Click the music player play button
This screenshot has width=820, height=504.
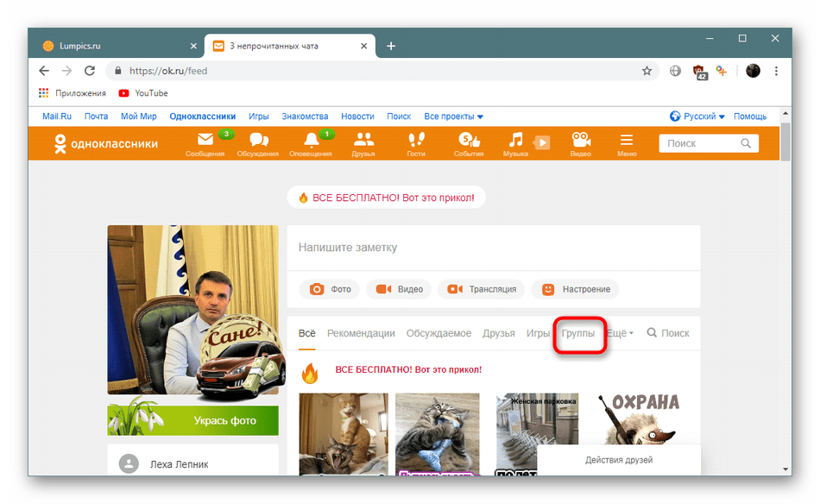[x=542, y=142]
